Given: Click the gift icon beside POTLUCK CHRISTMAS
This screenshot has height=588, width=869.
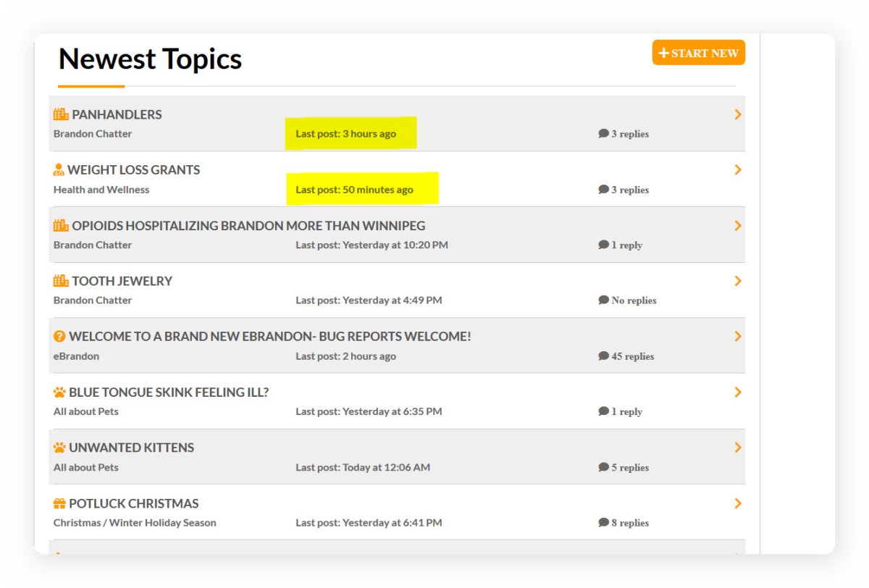Looking at the screenshot, I should (59, 503).
